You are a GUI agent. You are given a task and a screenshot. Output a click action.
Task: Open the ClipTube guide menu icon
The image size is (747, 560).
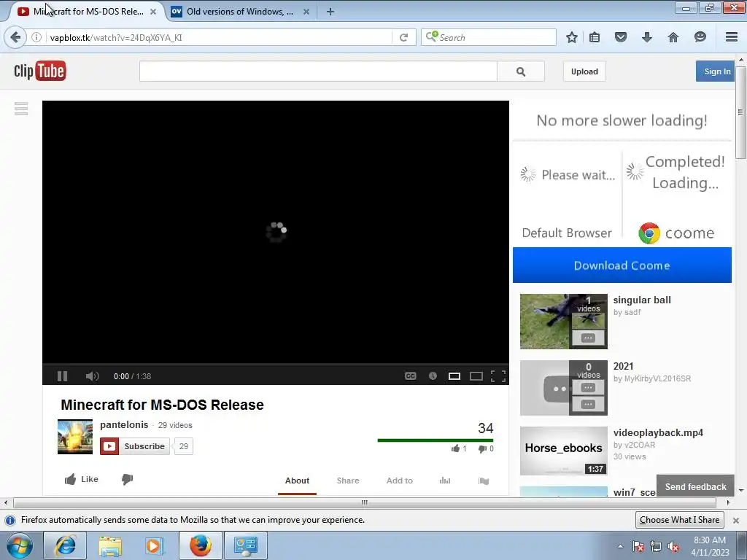click(x=21, y=109)
